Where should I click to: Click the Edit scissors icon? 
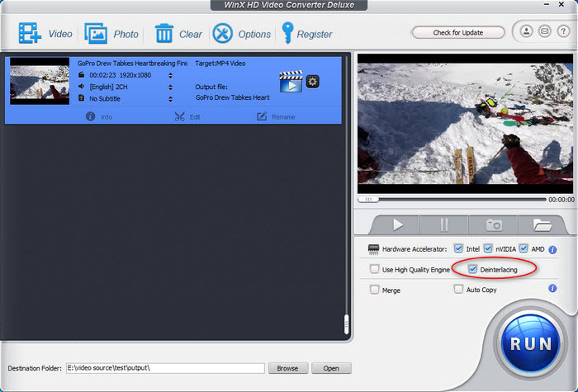pos(180,116)
